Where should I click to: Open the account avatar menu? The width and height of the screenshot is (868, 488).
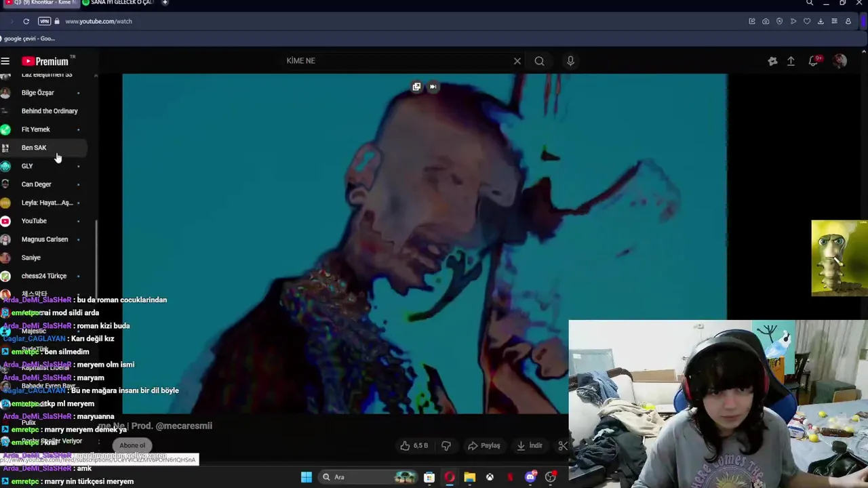pos(840,61)
